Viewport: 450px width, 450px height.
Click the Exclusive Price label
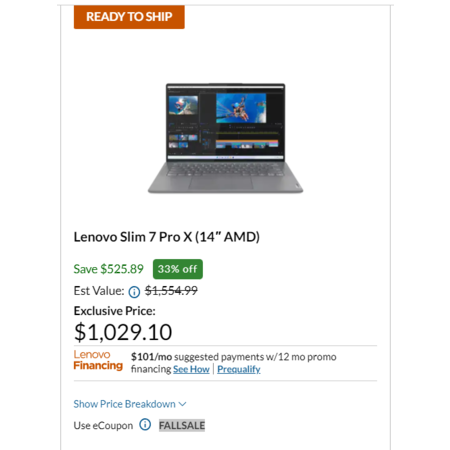coord(115,311)
